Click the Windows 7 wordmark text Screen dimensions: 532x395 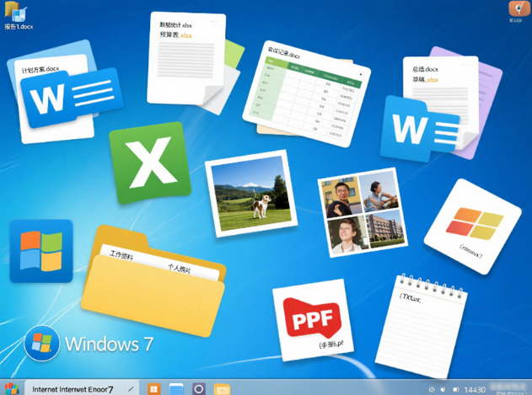point(109,344)
